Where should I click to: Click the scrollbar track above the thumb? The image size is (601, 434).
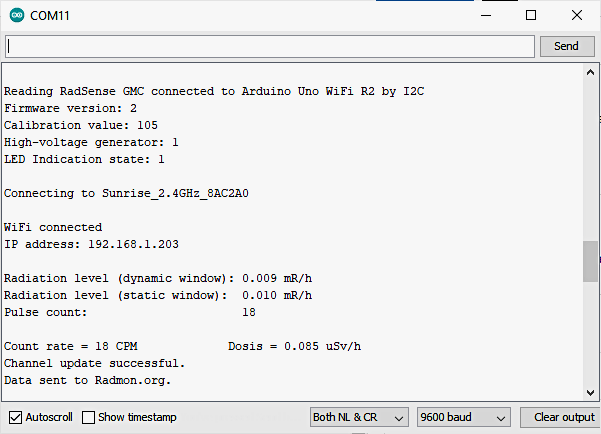590,160
